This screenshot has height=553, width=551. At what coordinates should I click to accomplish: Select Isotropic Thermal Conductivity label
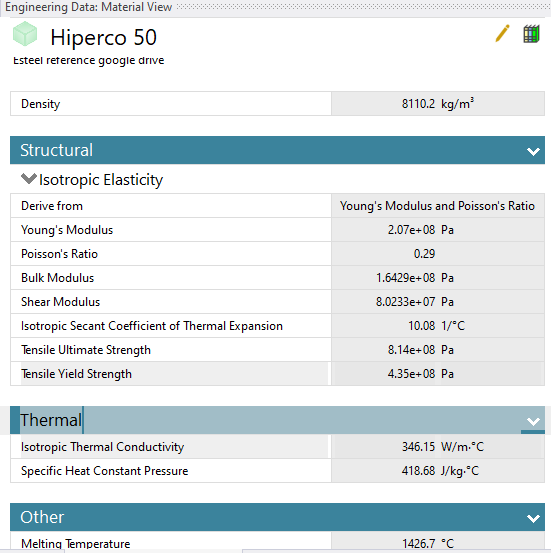(102, 447)
